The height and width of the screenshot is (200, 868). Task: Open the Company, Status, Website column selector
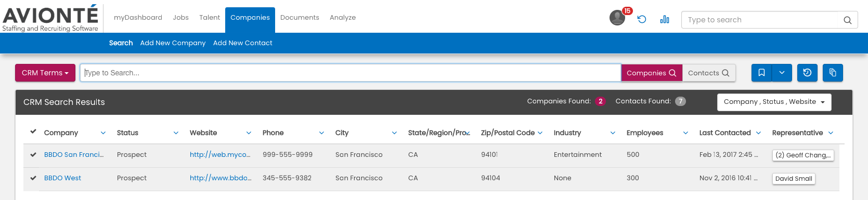click(774, 102)
